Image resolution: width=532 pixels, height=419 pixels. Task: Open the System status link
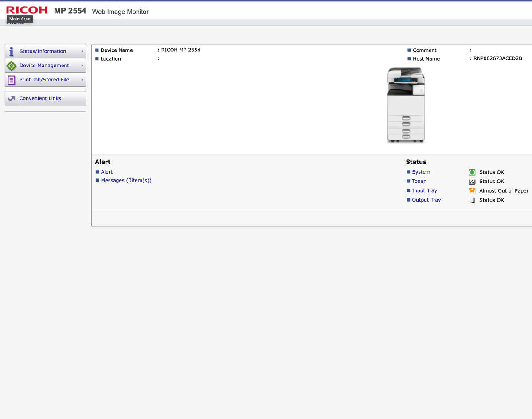(421, 172)
